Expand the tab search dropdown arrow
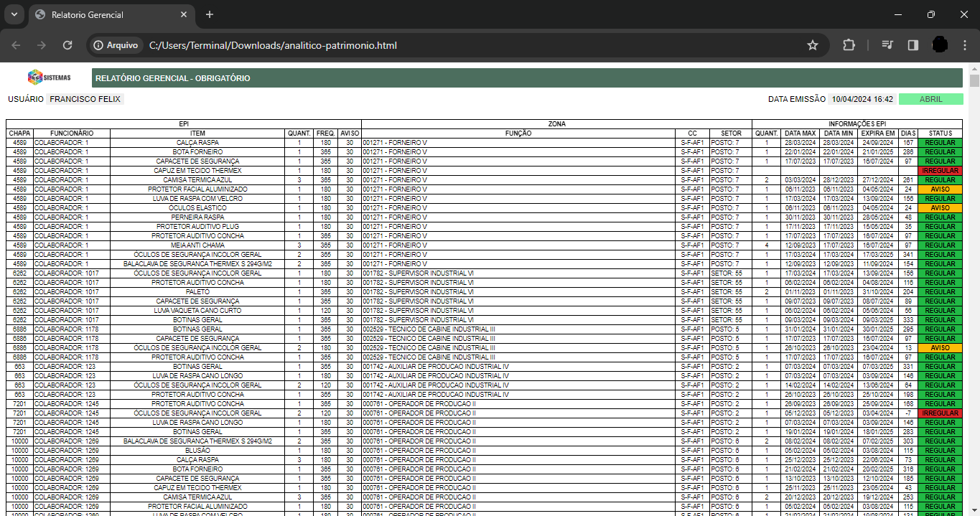Screen dimensions: 980x516 click(14, 14)
